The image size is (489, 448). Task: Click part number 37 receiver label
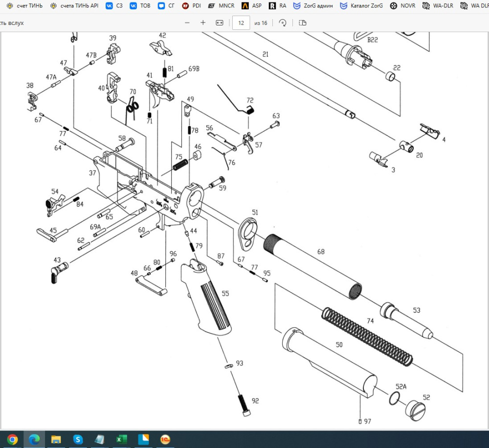click(x=92, y=173)
